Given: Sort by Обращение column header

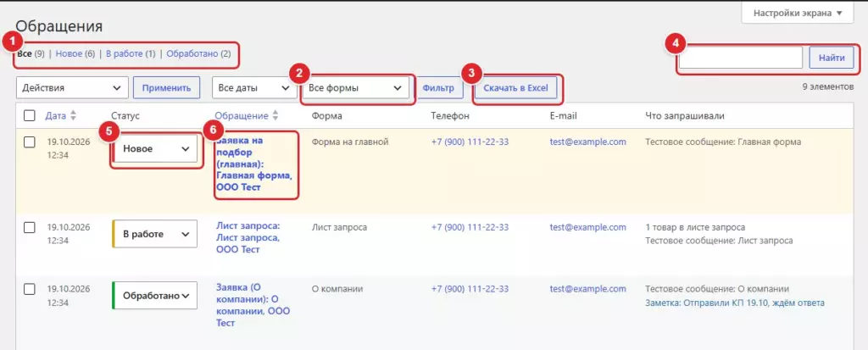Looking at the screenshot, I should [242, 116].
